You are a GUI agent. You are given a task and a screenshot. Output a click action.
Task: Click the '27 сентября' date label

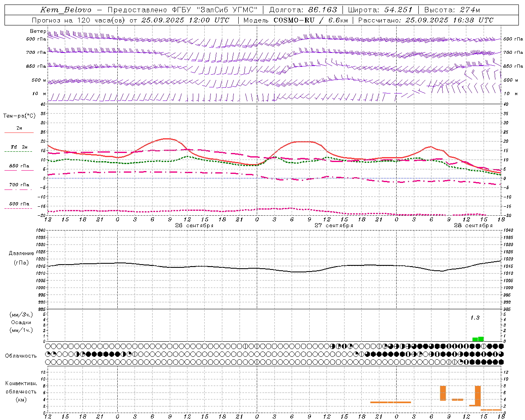tap(333, 226)
